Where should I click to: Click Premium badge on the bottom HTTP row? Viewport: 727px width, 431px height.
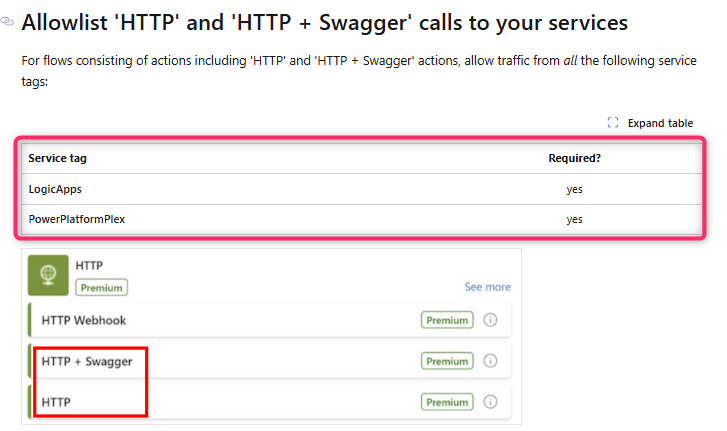coord(446,402)
